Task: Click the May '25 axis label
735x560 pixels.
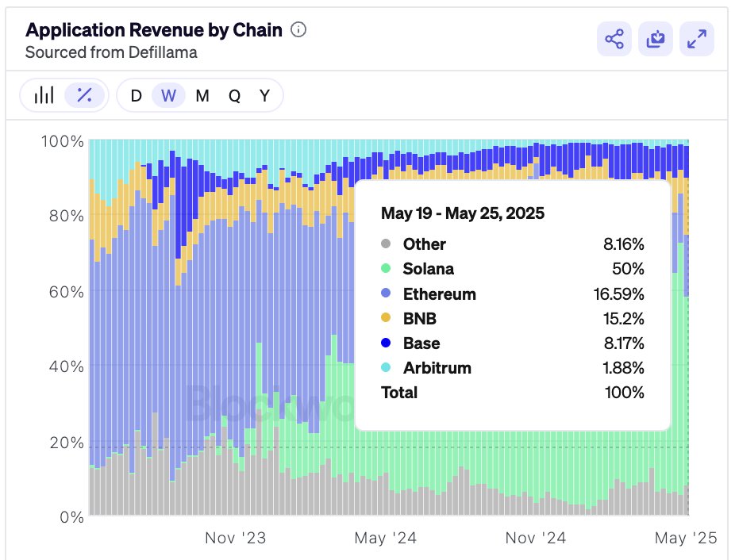Action: pos(684,537)
